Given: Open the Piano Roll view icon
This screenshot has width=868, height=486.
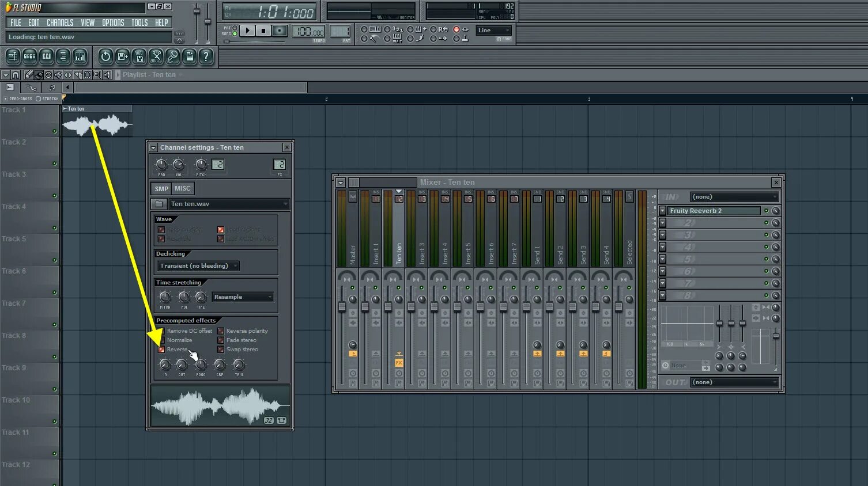Looking at the screenshot, I should coord(46,56).
